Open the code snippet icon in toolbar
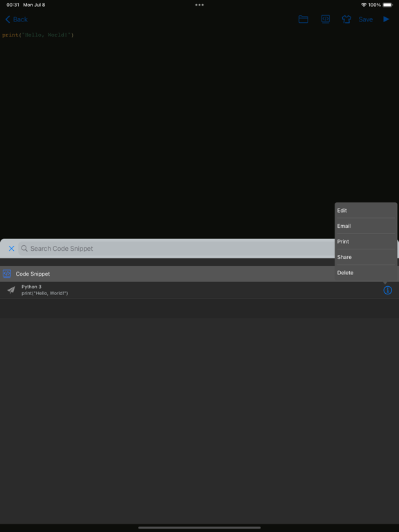 [326, 19]
